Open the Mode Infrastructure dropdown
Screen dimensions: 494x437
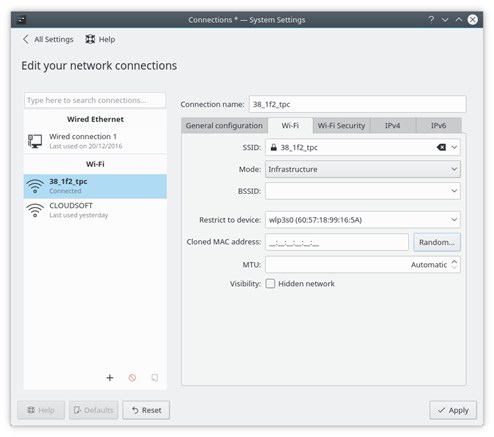tap(363, 169)
